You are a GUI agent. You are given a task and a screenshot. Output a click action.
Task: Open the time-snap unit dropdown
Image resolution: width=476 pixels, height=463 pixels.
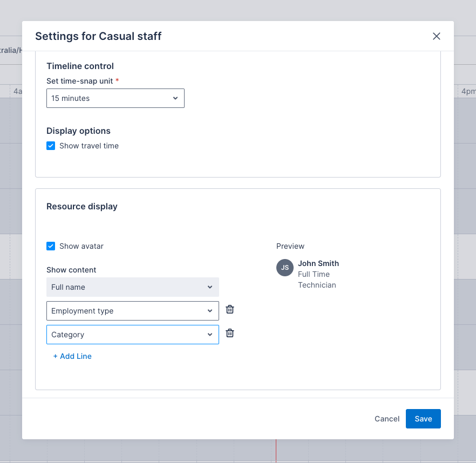[x=115, y=98]
